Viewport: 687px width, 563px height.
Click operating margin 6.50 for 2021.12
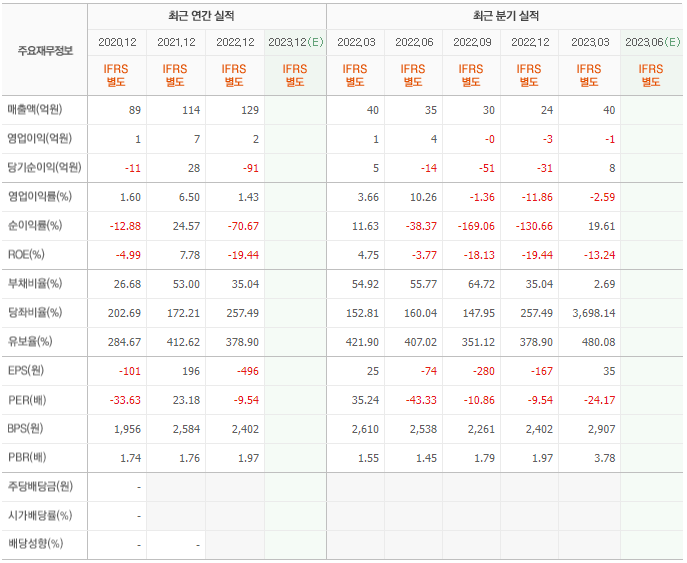[x=189, y=197]
